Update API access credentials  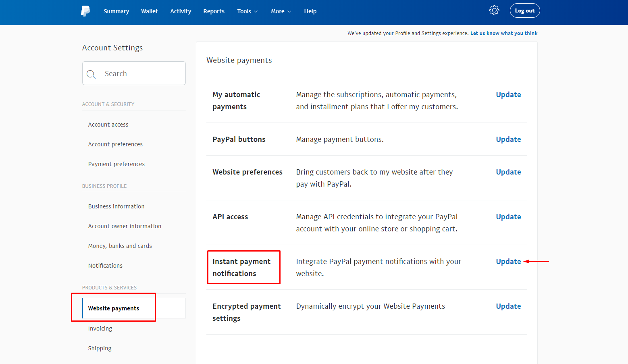click(x=508, y=217)
